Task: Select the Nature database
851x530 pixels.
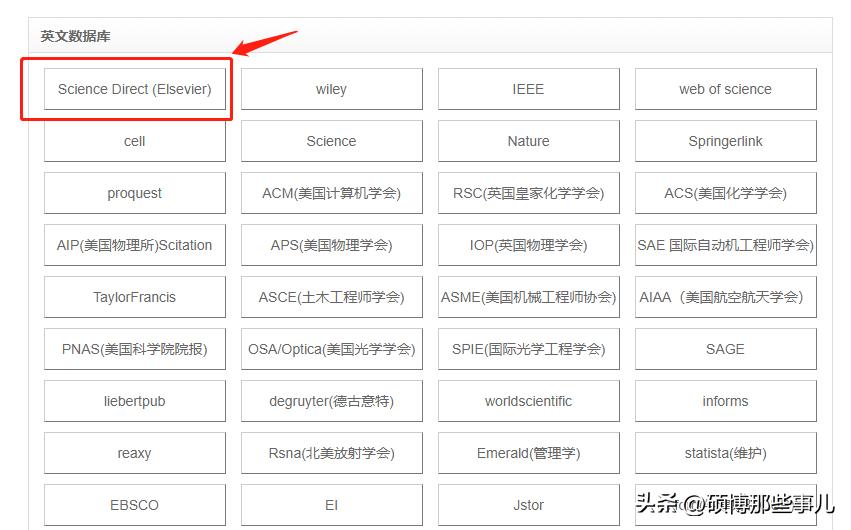Action: [529, 141]
